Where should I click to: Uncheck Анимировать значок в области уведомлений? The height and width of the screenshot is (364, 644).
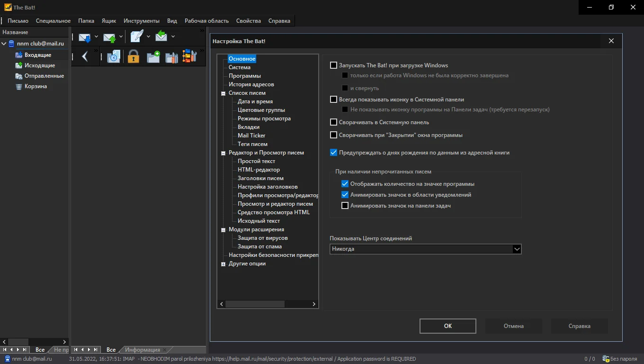pyautogui.click(x=345, y=195)
